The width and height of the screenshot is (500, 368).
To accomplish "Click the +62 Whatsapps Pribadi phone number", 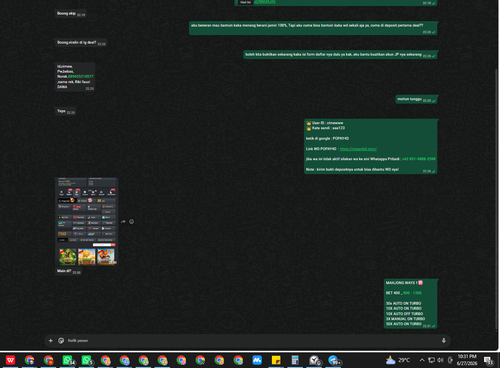I will (419, 159).
